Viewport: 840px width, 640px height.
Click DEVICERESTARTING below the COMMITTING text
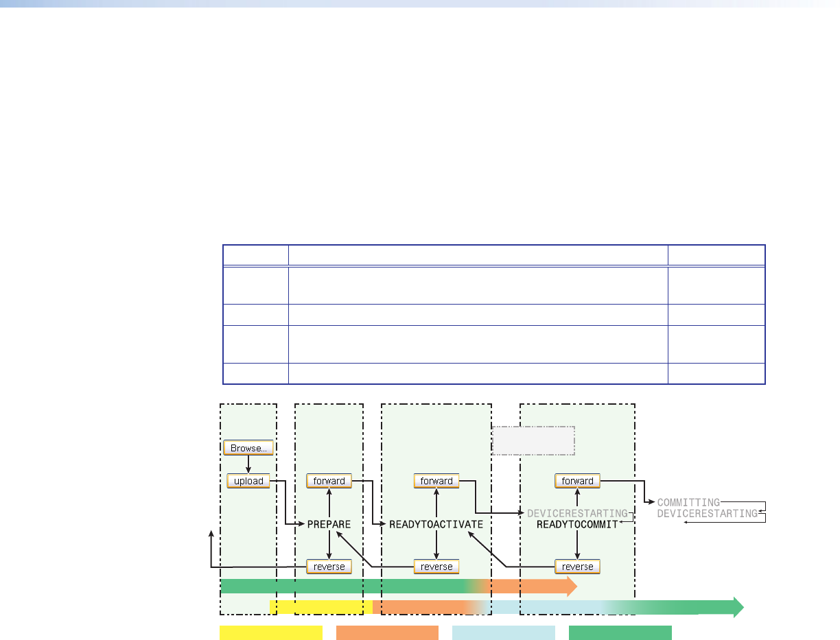pos(707,513)
